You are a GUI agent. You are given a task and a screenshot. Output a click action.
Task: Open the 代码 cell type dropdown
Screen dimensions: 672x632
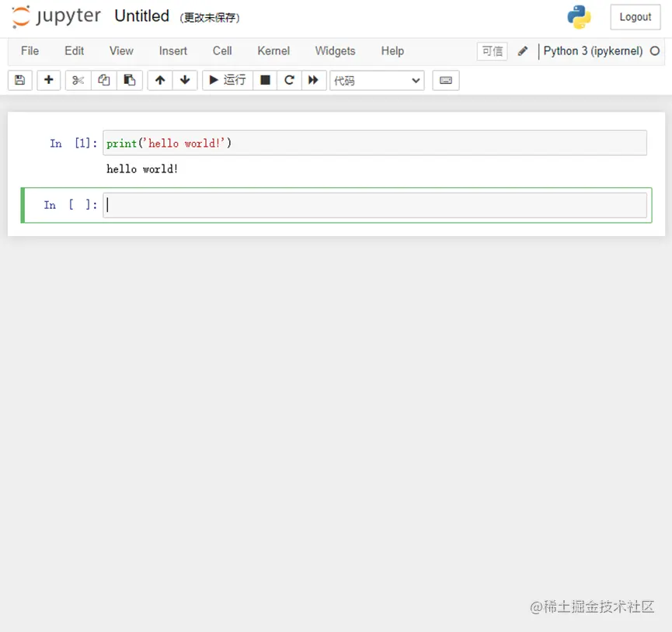tap(377, 81)
